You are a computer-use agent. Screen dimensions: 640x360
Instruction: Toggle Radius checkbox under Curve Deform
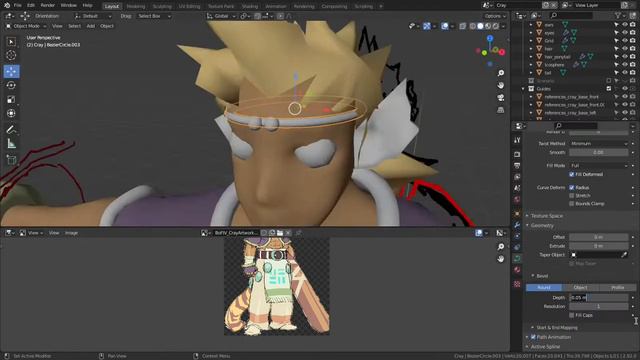pyautogui.click(x=572, y=187)
